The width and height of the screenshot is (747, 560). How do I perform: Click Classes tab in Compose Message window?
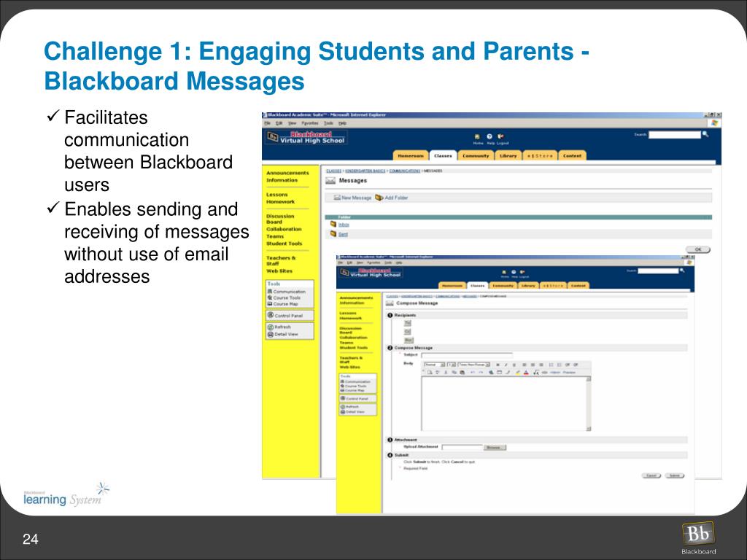point(477,286)
